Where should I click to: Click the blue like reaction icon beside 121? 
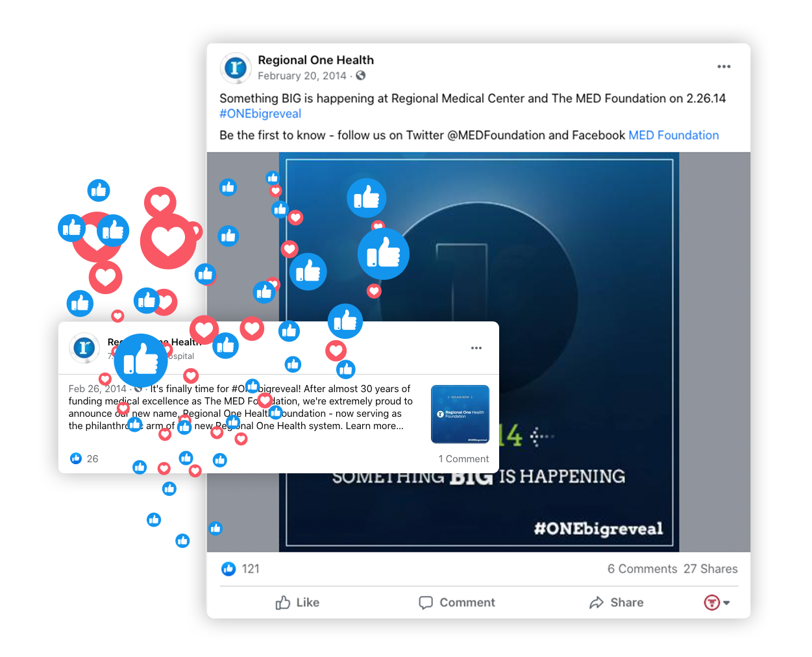pyautogui.click(x=228, y=569)
